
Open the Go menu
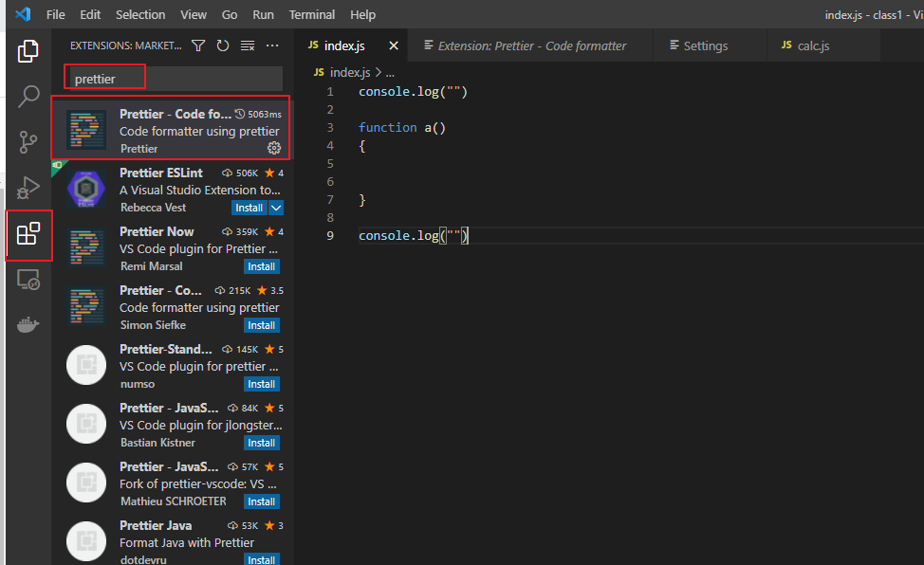click(230, 14)
